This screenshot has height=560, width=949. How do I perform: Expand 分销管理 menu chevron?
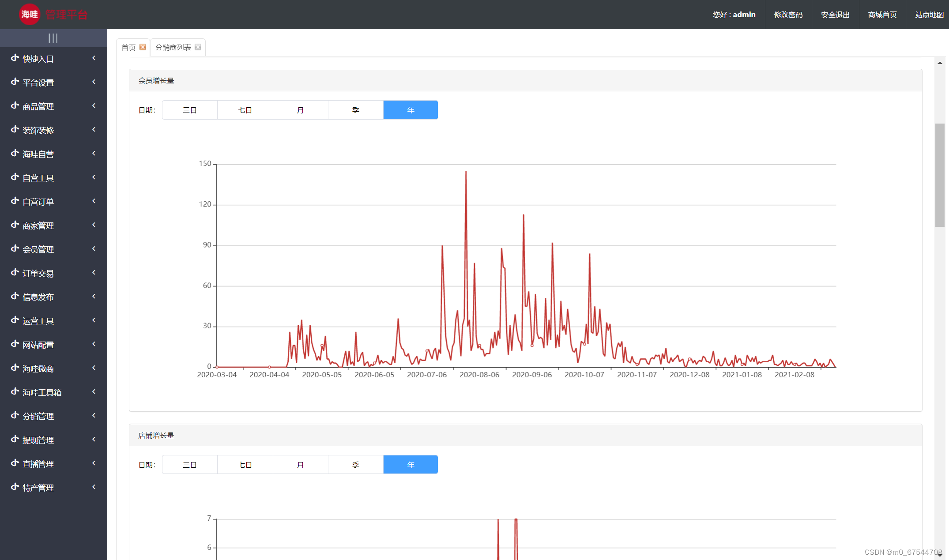(x=94, y=416)
